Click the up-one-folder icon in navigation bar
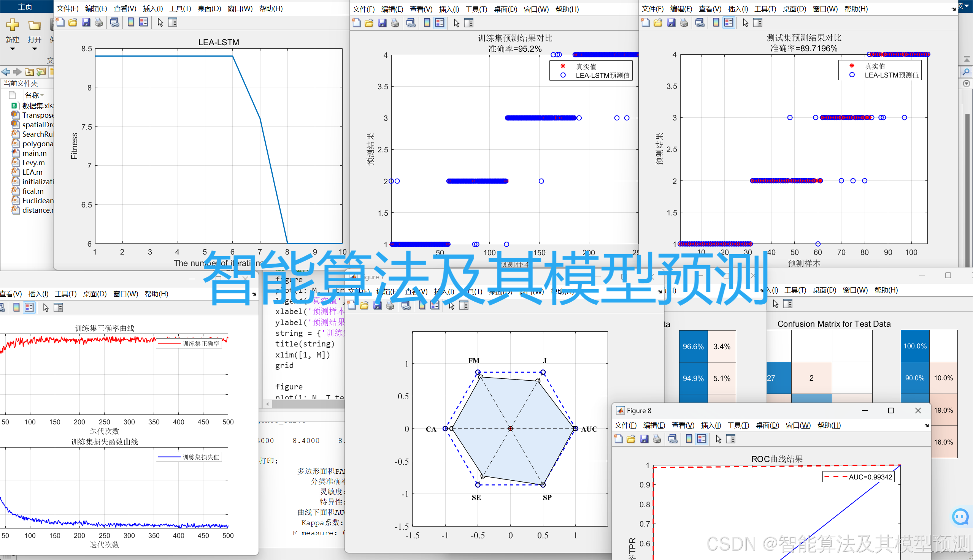This screenshot has height=560, width=973. coord(29,72)
